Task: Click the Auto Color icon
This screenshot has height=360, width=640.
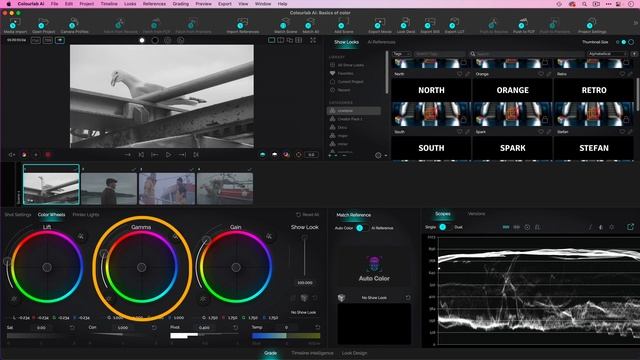Action: (374, 264)
